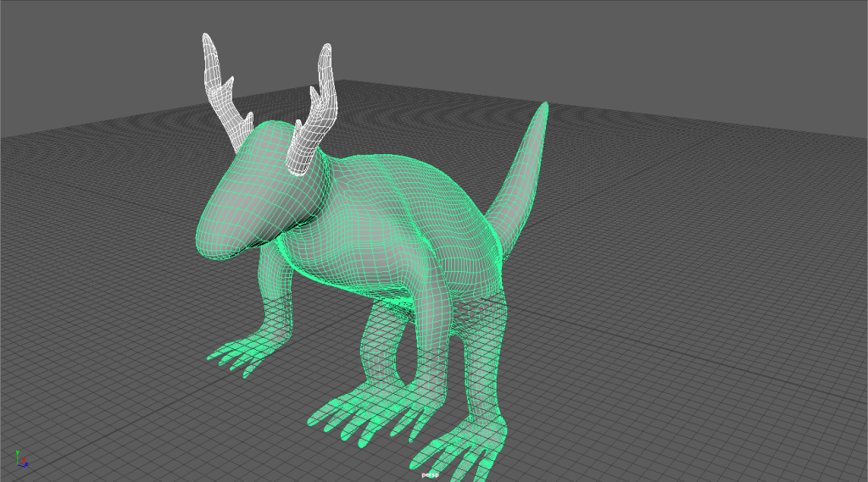The height and width of the screenshot is (482, 868).
Task: Click the persp camera name label
Action: (x=431, y=475)
